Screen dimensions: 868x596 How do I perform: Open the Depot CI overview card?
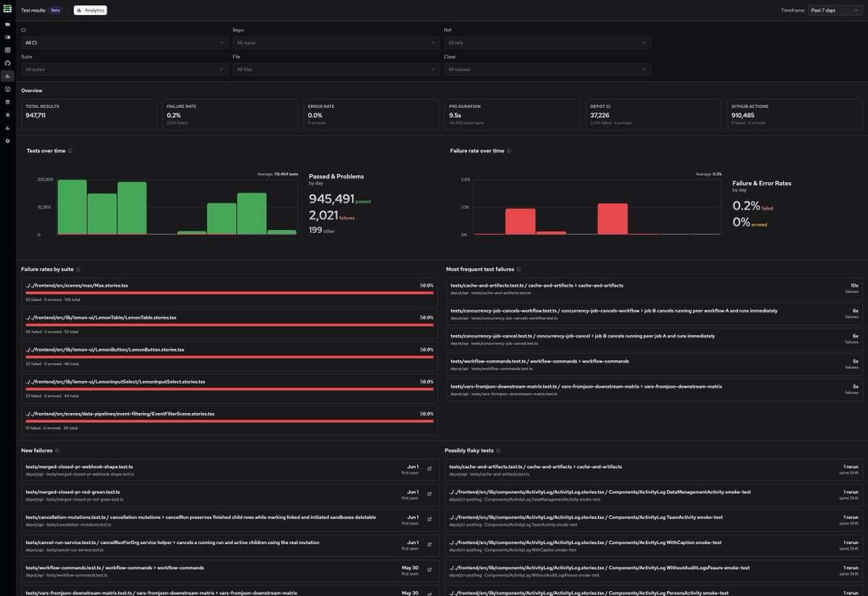tap(653, 115)
